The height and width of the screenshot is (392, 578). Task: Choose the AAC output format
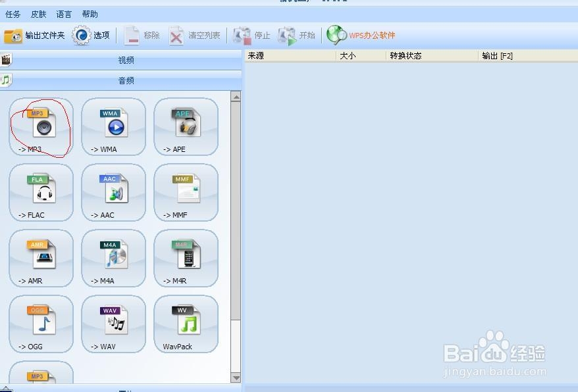coord(113,192)
